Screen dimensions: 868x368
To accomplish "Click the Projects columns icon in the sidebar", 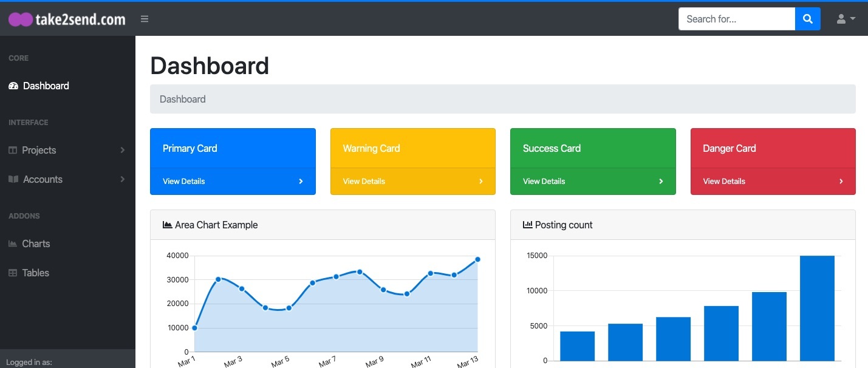I will coord(13,150).
